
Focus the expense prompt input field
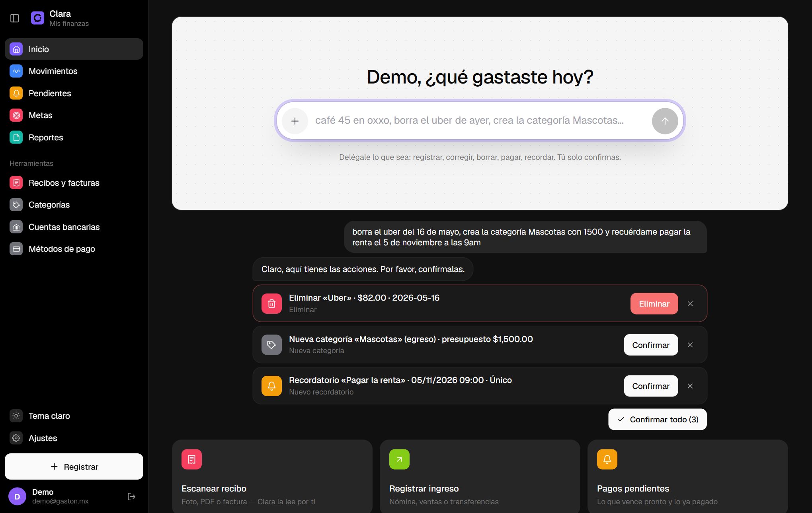click(480, 120)
